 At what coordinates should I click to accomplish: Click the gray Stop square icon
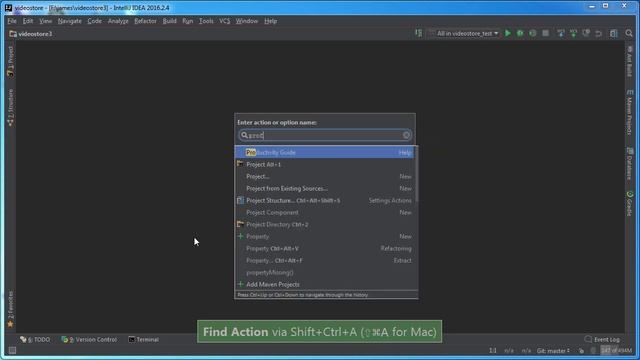(545, 33)
